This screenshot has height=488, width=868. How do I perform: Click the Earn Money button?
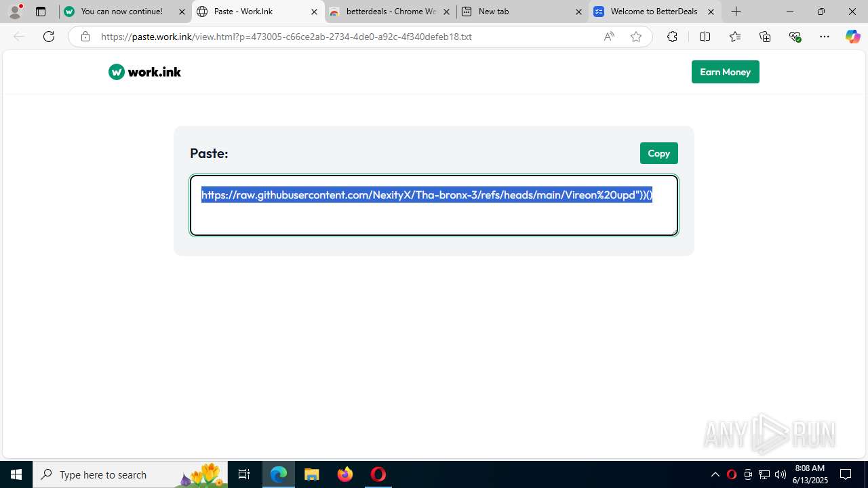point(725,72)
